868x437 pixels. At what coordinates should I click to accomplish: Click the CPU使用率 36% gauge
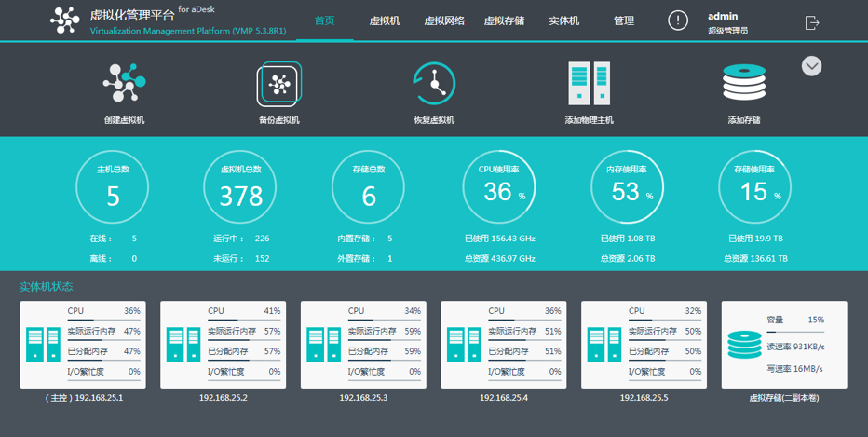click(498, 189)
